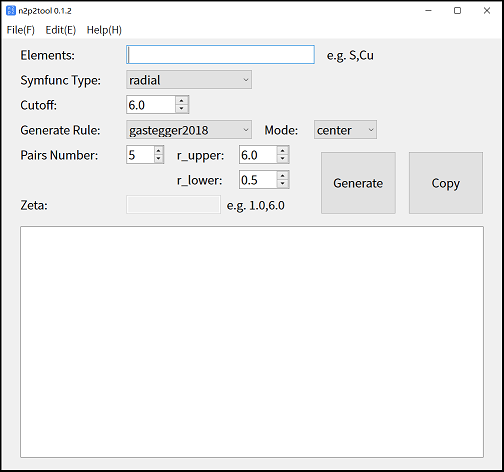Open the Symfunc Type dropdown
504x472 pixels.
click(189, 80)
